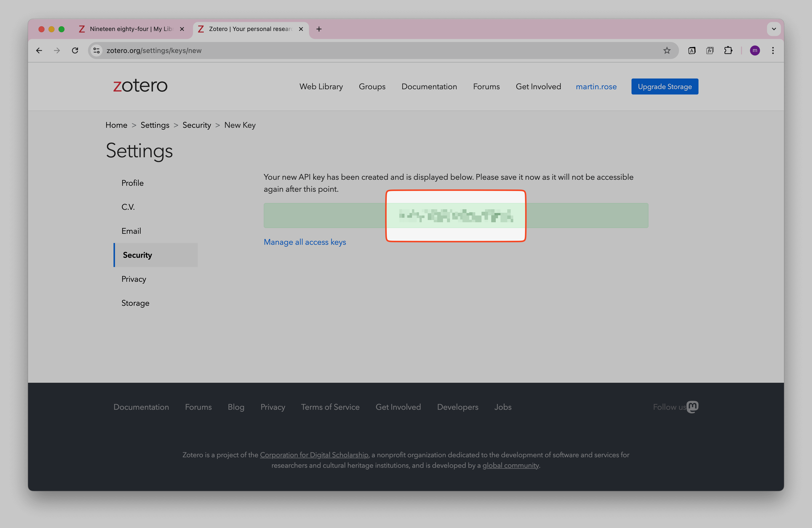Open the site information icon in address bar
The image size is (812, 528).
[96, 50]
